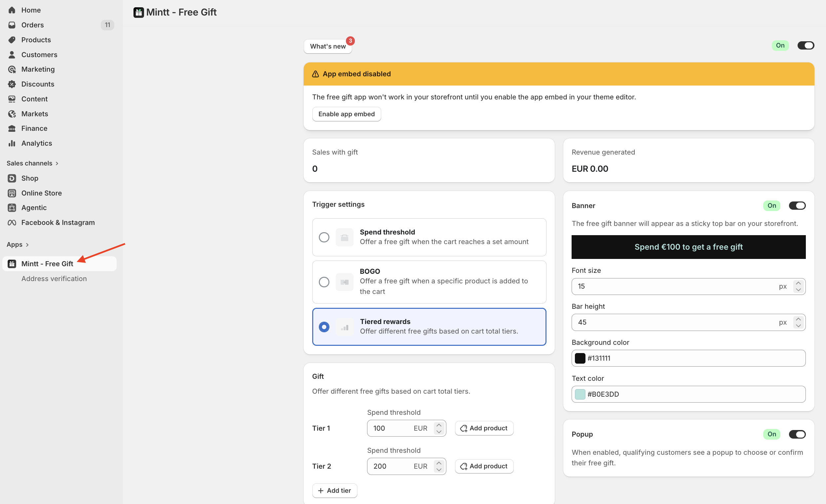Screen dimensions: 826x504
Task: Expand the Apps chevron
Action: (27, 245)
